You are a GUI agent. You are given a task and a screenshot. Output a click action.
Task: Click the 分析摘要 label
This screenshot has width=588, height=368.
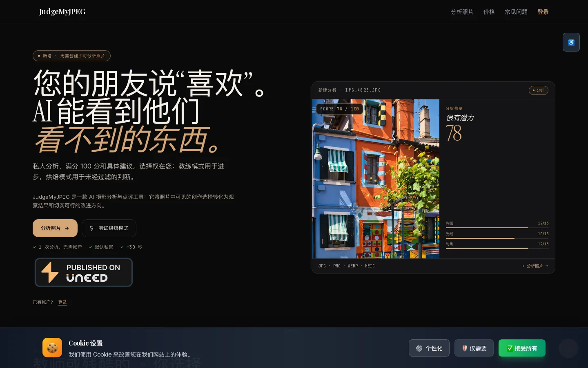pyautogui.click(x=454, y=108)
